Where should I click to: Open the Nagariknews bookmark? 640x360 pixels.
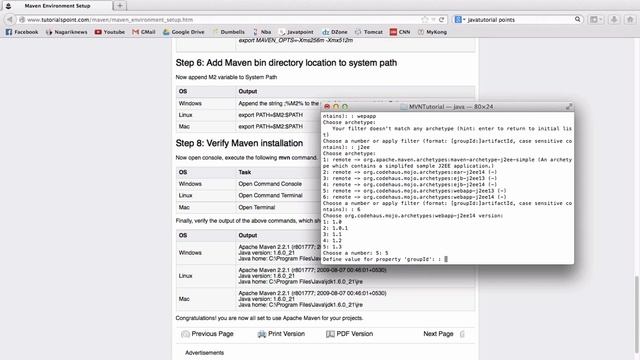[67, 32]
